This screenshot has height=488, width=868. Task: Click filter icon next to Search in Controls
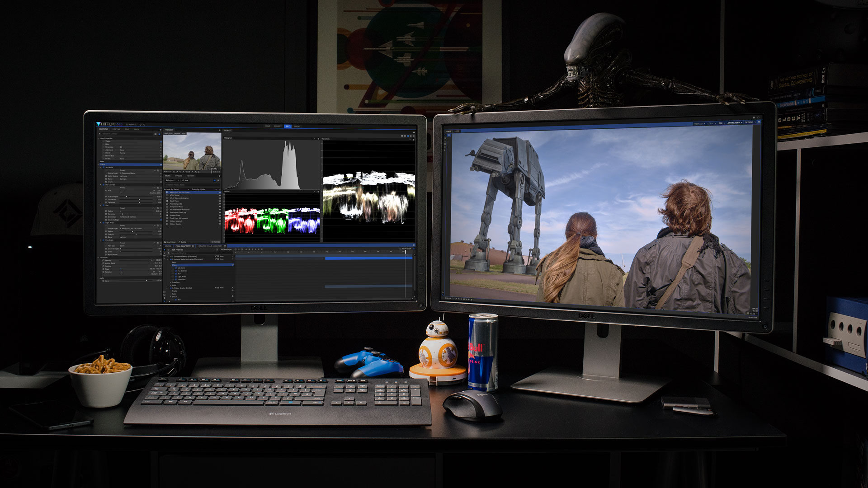point(99,133)
